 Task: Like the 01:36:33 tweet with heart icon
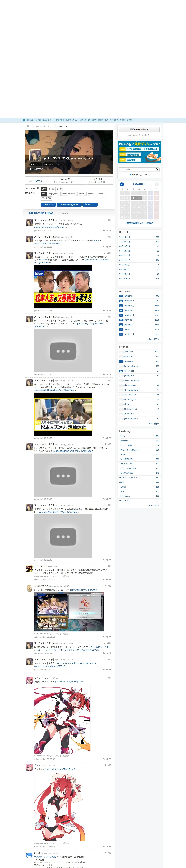[110, 670]
